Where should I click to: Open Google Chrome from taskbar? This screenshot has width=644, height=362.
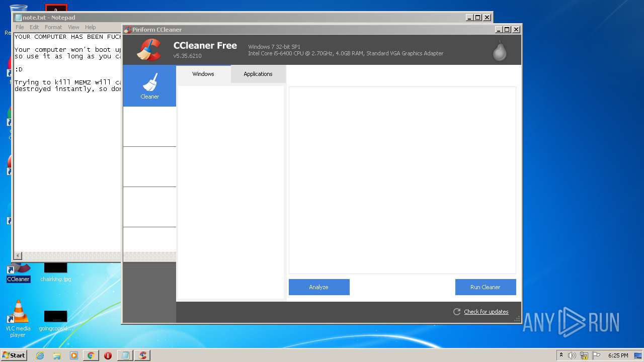(91, 355)
